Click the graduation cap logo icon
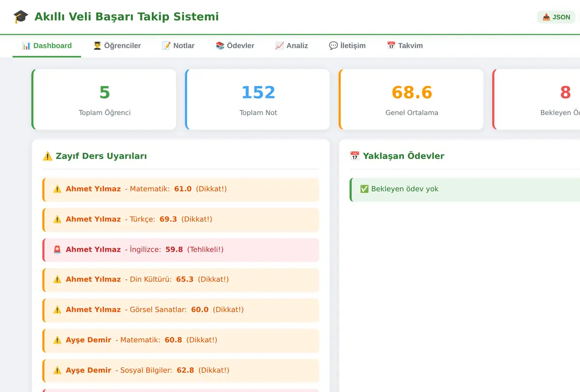The height and width of the screenshot is (392, 580). (x=21, y=17)
